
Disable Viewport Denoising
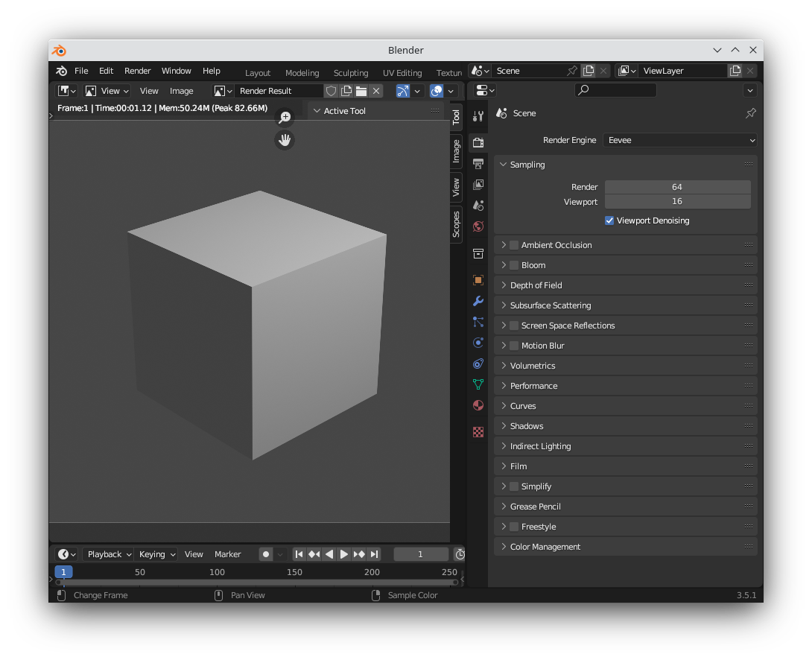(x=609, y=220)
